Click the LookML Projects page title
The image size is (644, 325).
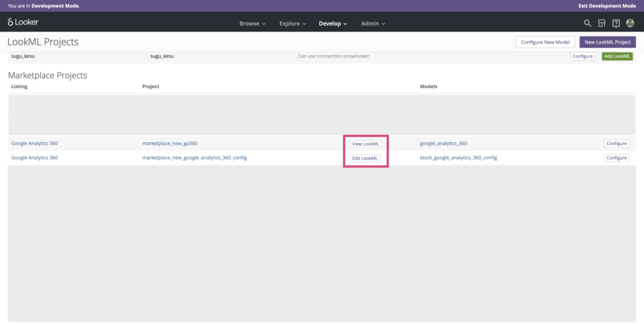(43, 42)
